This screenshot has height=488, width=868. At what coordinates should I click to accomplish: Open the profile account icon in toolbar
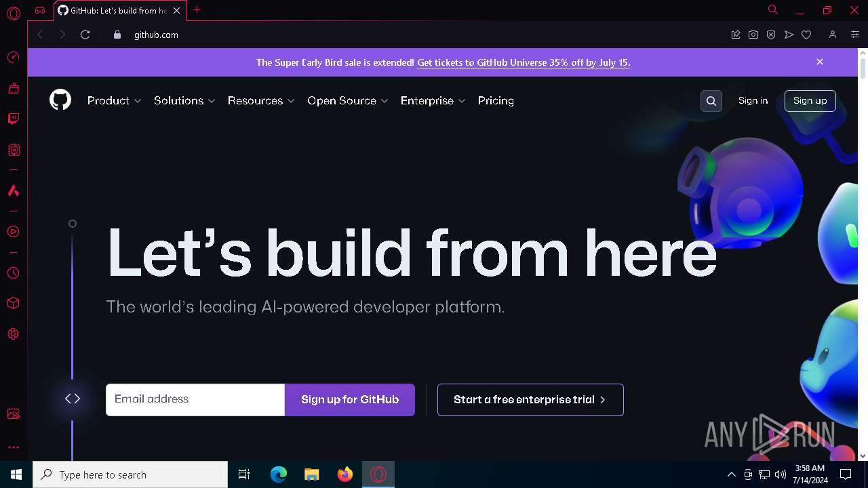[x=833, y=35]
